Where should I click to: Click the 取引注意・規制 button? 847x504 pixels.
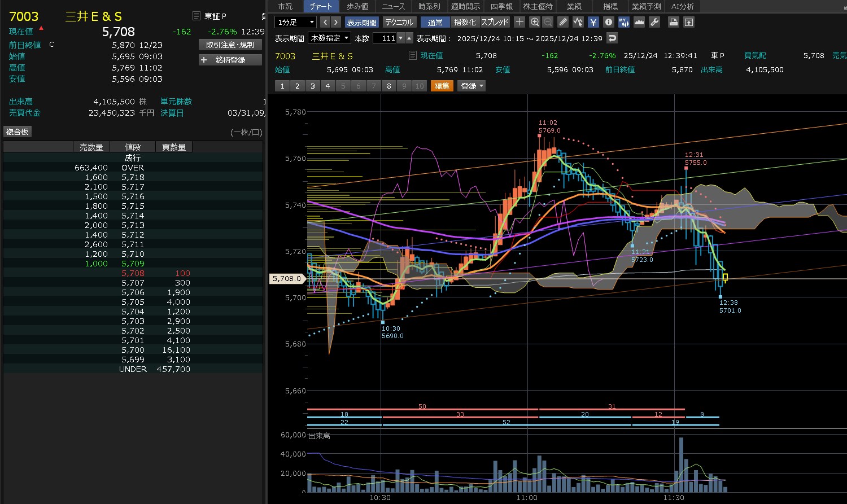[x=230, y=45]
